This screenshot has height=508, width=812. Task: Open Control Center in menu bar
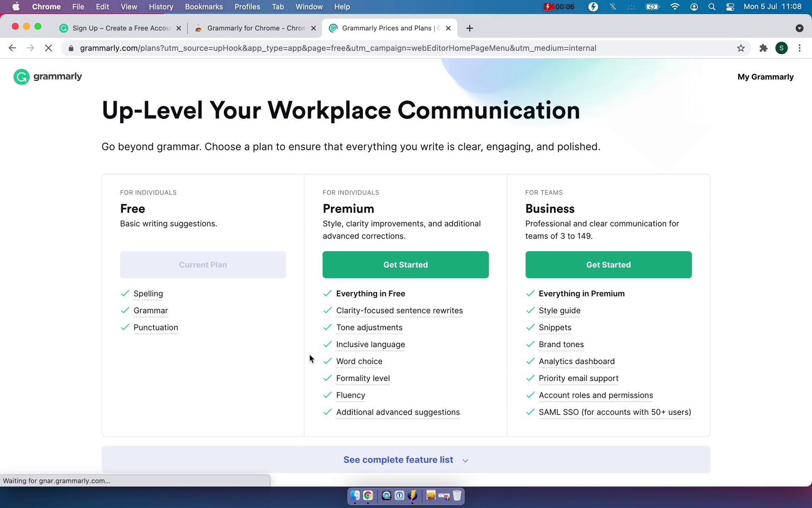(730, 7)
